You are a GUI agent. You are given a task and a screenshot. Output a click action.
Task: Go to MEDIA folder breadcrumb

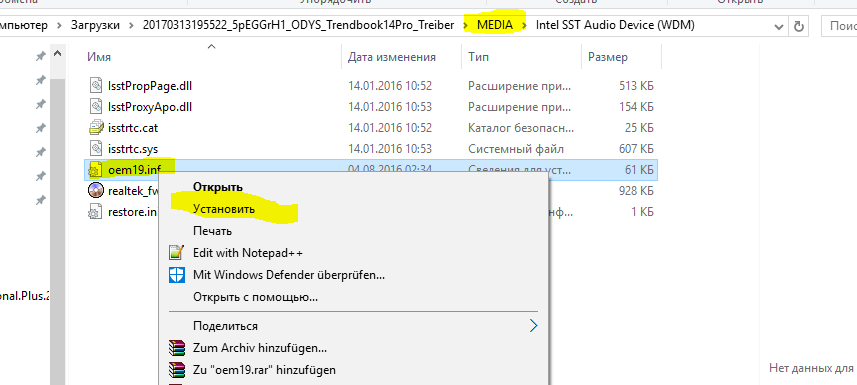point(495,25)
